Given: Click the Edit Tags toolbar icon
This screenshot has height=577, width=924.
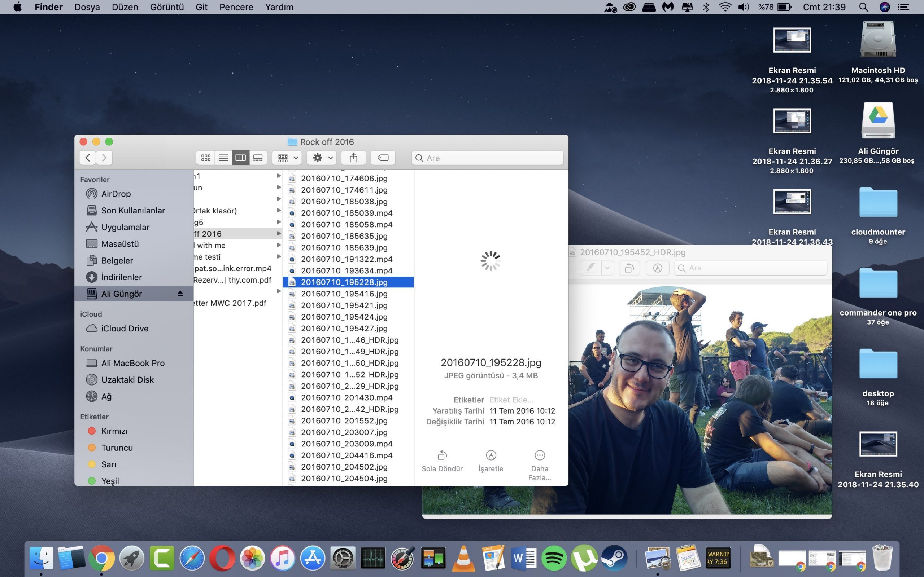Looking at the screenshot, I should (x=383, y=158).
